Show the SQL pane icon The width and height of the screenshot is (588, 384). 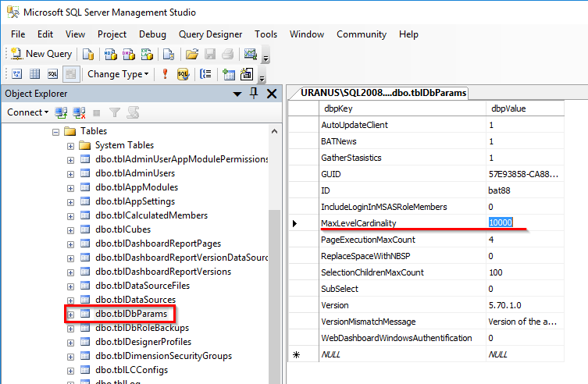[52, 74]
